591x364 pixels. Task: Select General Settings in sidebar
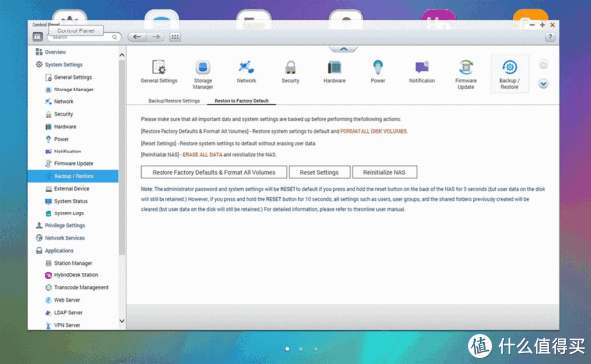pyautogui.click(x=73, y=77)
